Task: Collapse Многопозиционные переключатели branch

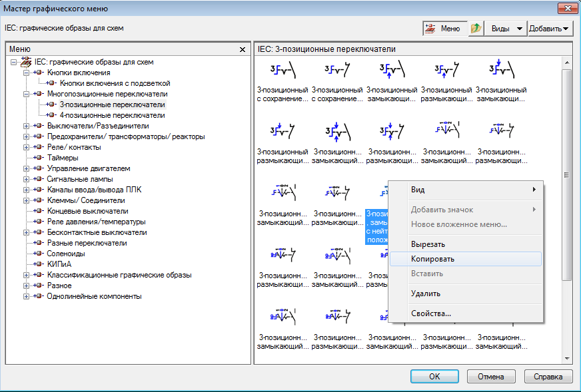Action: (26, 94)
